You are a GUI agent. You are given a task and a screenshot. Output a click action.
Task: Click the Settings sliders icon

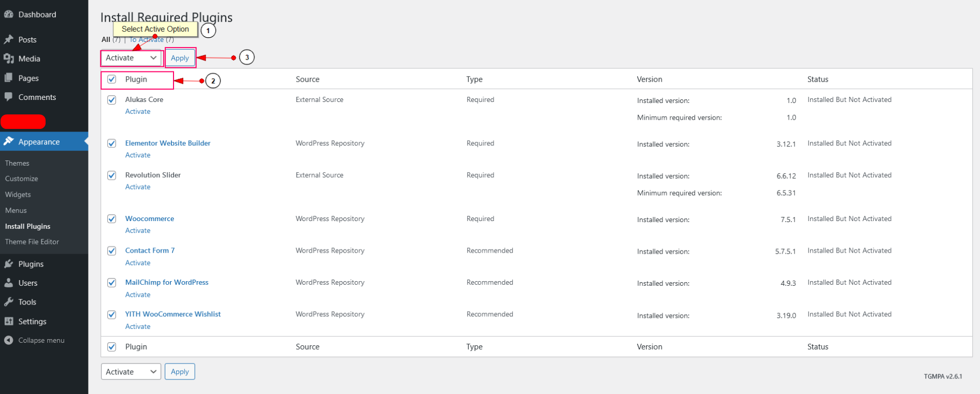click(x=9, y=321)
